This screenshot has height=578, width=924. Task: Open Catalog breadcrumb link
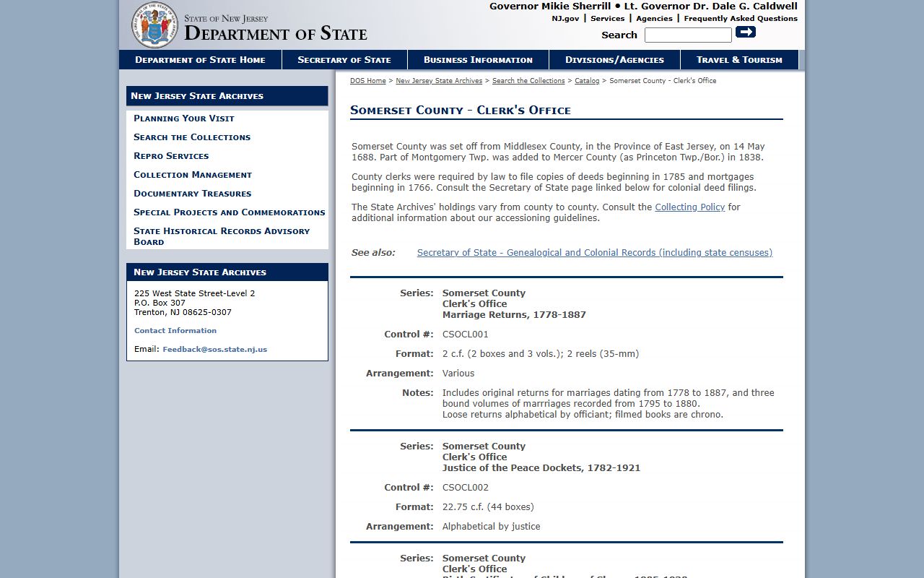[587, 81]
